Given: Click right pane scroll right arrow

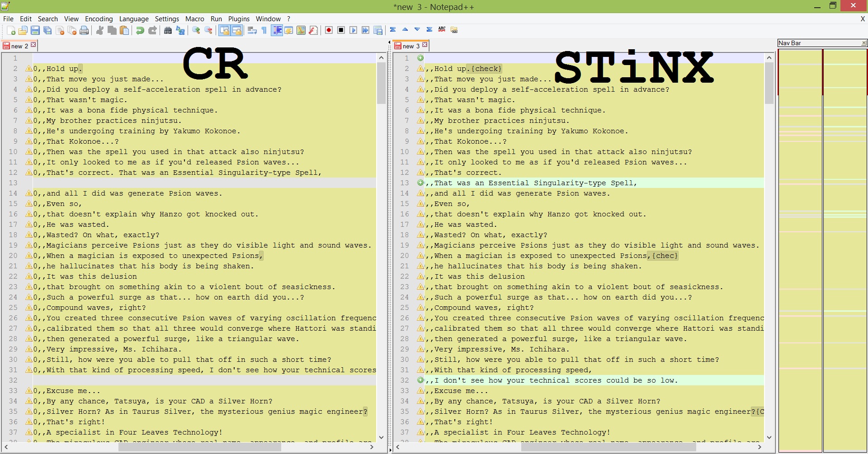Looking at the screenshot, I should (759, 447).
